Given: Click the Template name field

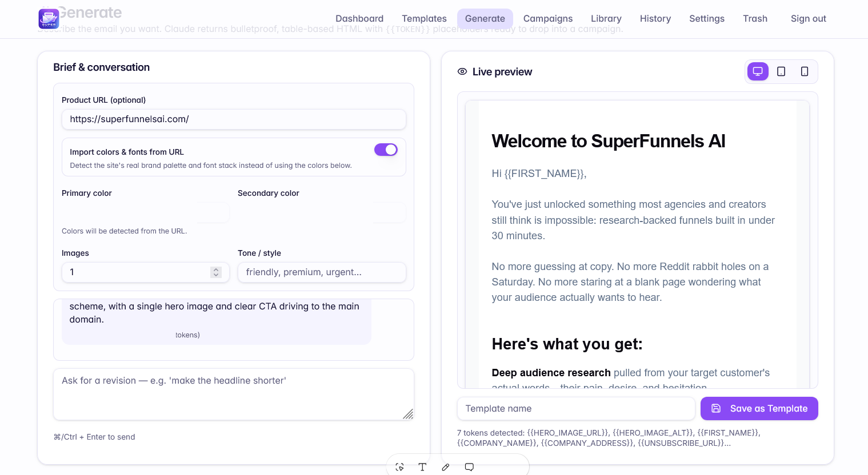Looking at the screenshot, I should [x=576, y=409].
